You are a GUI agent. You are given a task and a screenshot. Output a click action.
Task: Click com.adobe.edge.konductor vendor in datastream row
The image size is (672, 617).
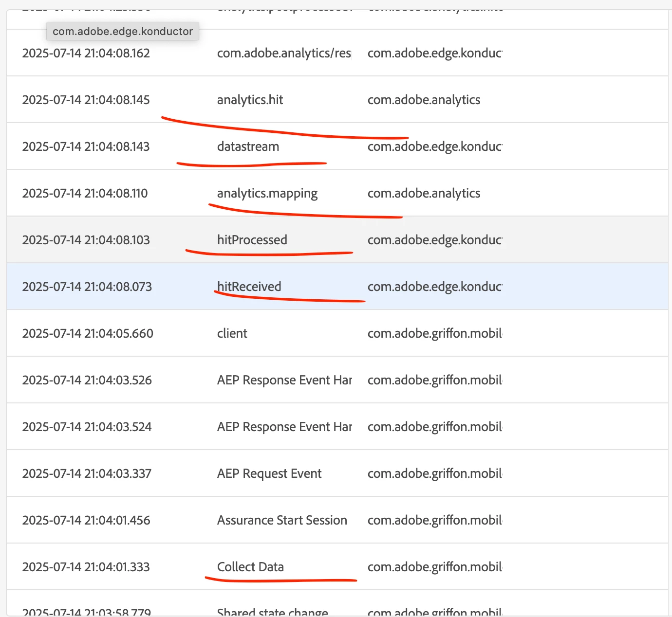pos(435,146)
